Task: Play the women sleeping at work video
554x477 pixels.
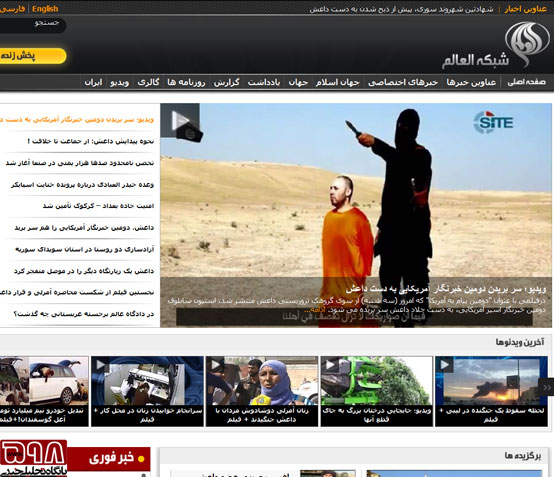Action: point(147,381)
